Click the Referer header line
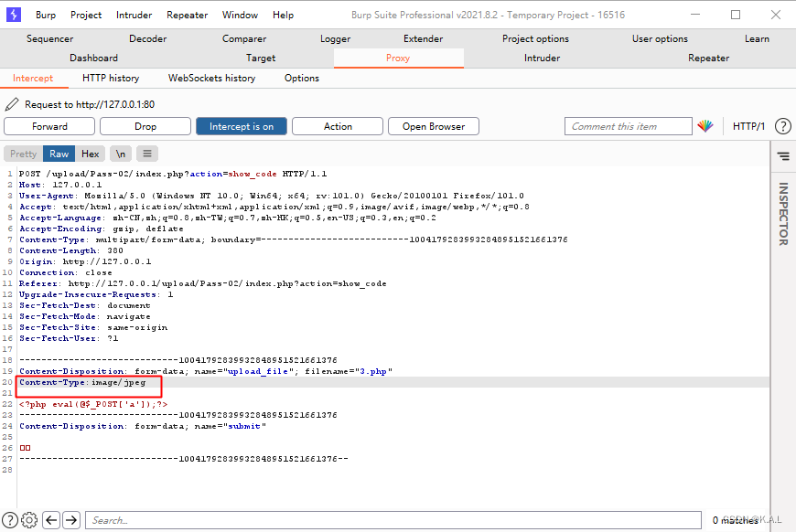Screen dimensions: 796x532 tap(202, 283)
